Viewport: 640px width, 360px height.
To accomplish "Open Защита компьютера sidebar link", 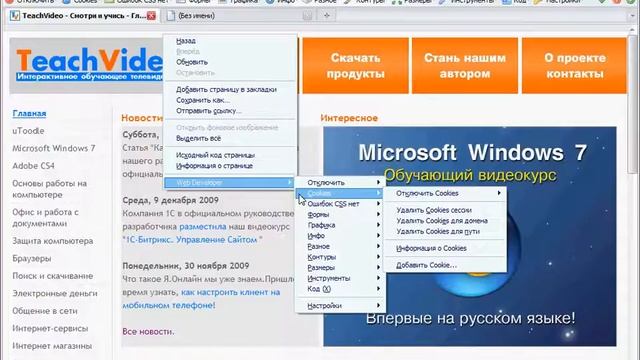I will pyautogui.click(x=53, y=241).
